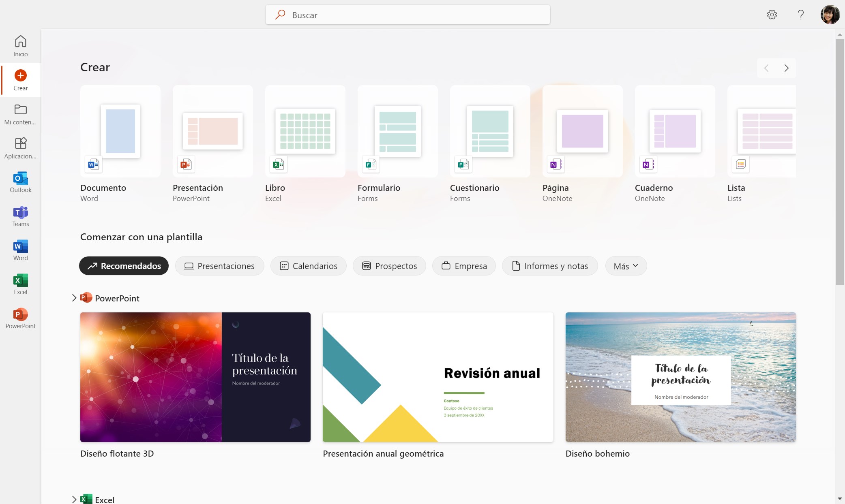Activate the Empresa template filter

pos(464,266)
